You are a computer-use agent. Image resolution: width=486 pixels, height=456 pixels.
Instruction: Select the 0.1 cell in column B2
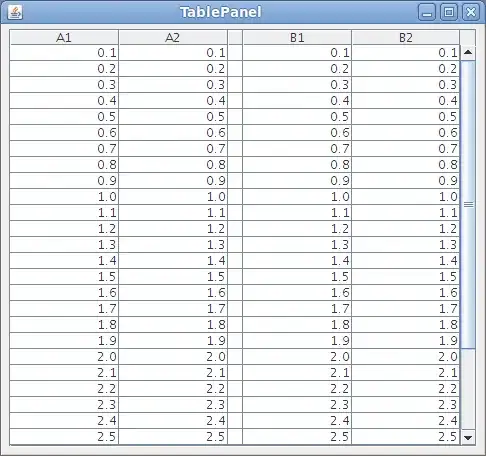pyautogui.click(x=406, y=53)
